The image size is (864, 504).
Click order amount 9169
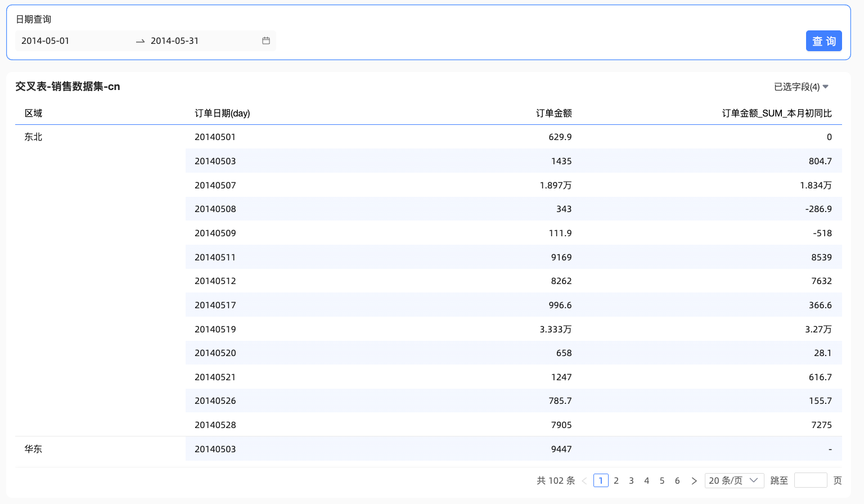[561, 257]
